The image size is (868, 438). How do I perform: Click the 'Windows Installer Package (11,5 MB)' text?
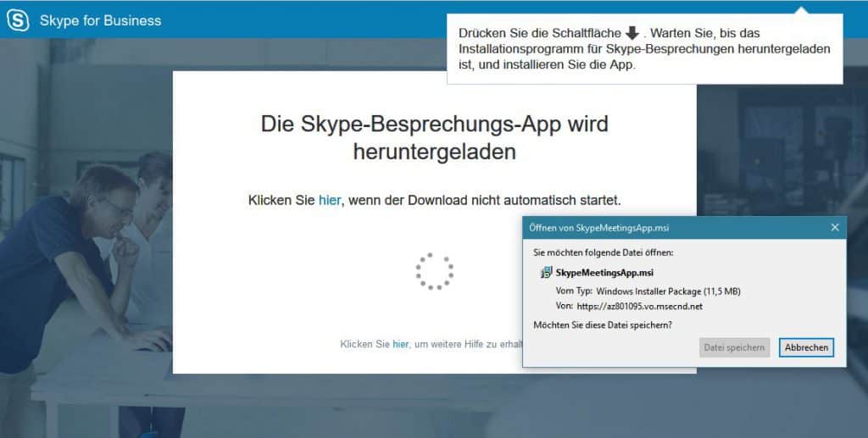coord(668,291)
